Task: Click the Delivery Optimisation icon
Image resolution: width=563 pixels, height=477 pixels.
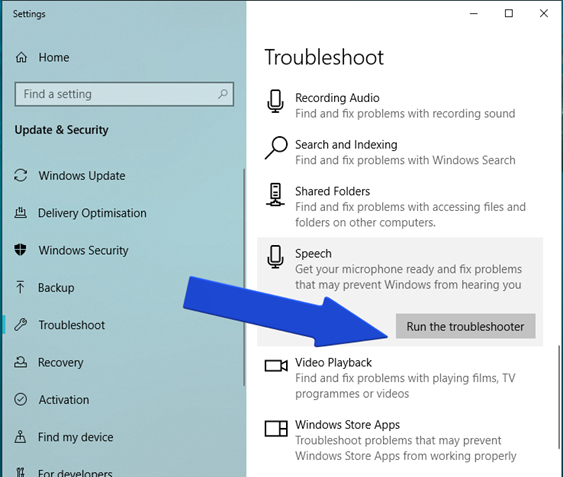Action: pyautogui.click(x=20, y=213)
